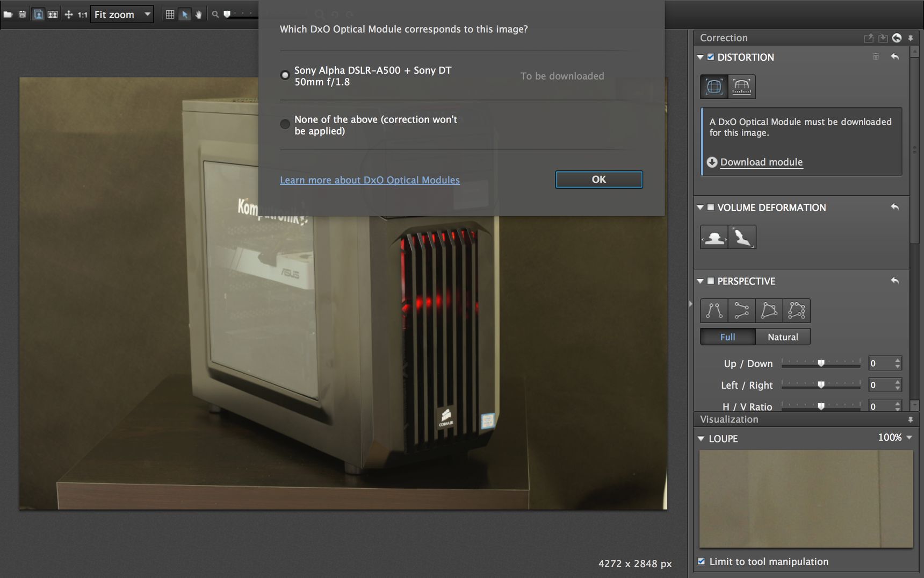Increase Left / Right value with stepper
The height and width of the screenshot is (578, 924).
click(898, 382)
